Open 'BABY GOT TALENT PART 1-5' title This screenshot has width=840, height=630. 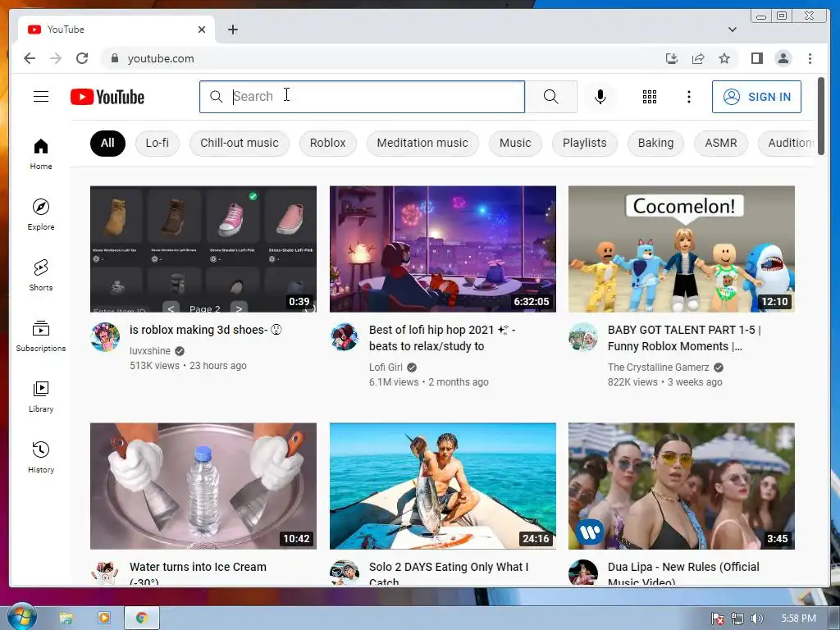pos(684,338)
